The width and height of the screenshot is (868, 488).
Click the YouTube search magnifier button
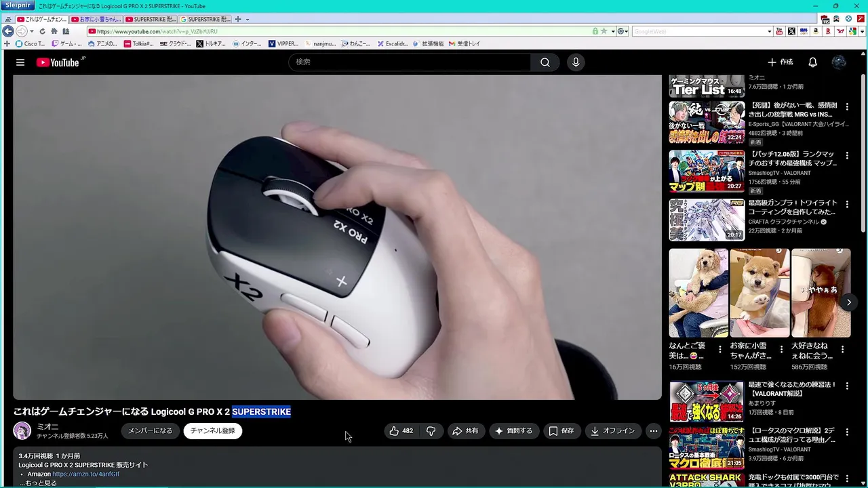click(545, 62)
